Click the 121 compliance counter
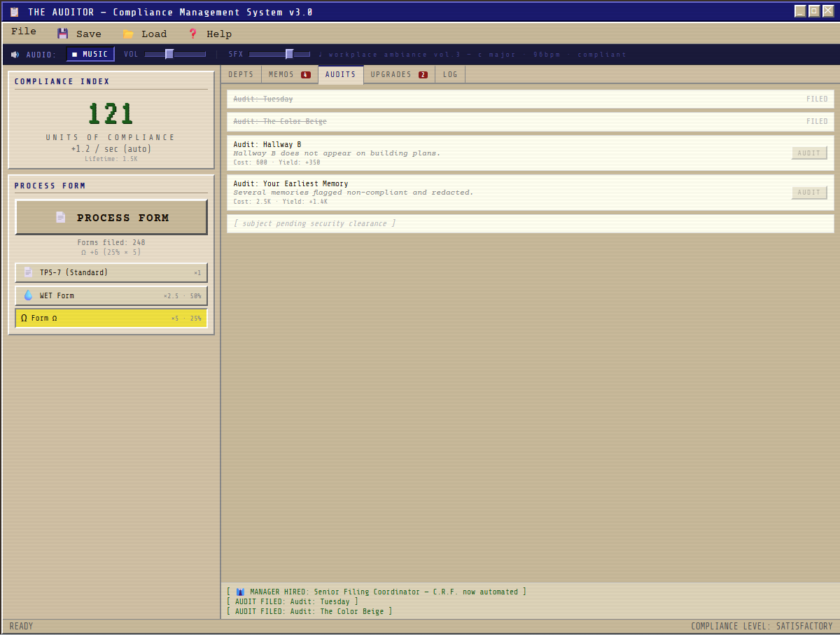Viewport: 840px width, 635px height. 111,114
